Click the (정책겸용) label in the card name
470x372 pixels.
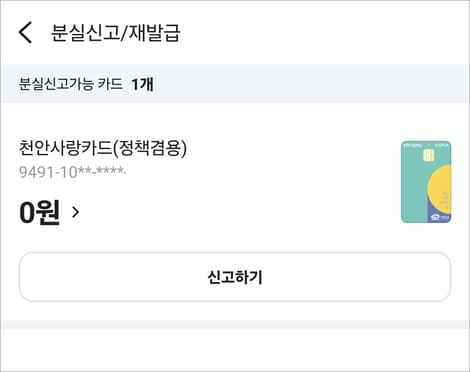(150, 148)
